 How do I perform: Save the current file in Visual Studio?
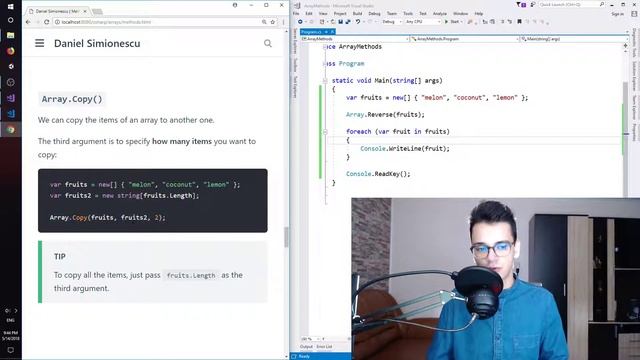340,22
